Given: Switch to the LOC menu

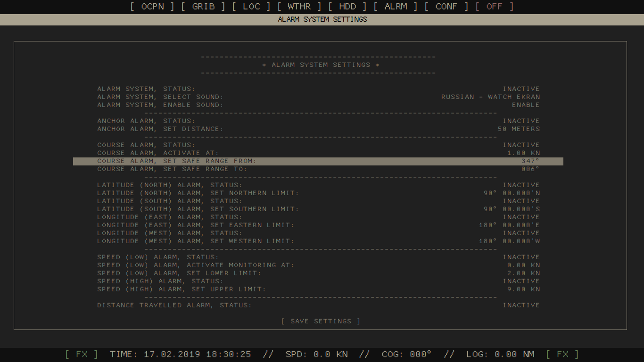Looking at the screenshot, I should 251,7.
